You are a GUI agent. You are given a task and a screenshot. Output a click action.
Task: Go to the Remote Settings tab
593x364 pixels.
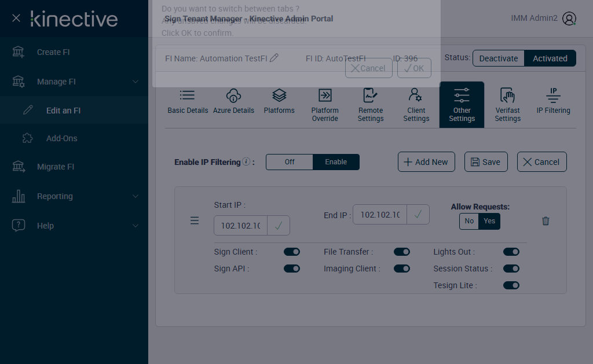[371, 105]
